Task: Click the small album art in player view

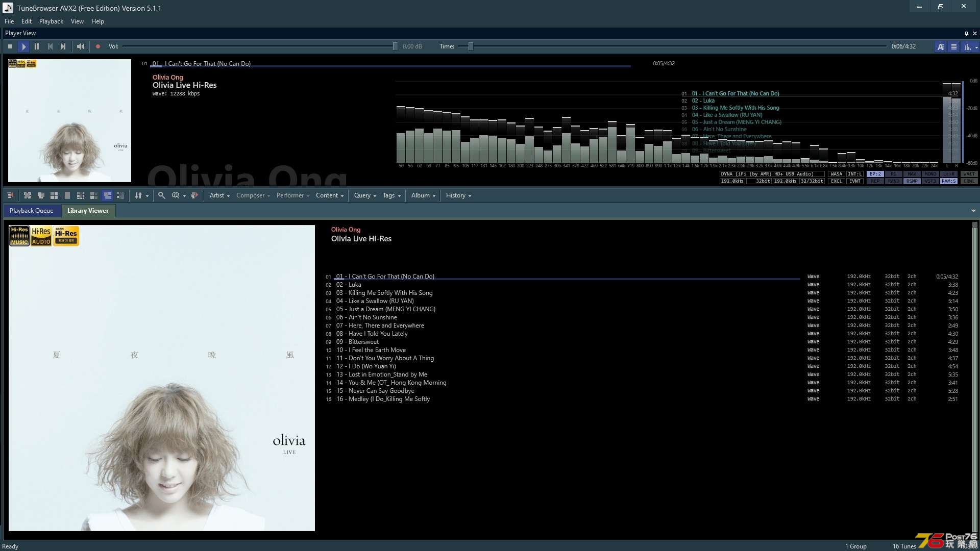Action: pos(69,120)
